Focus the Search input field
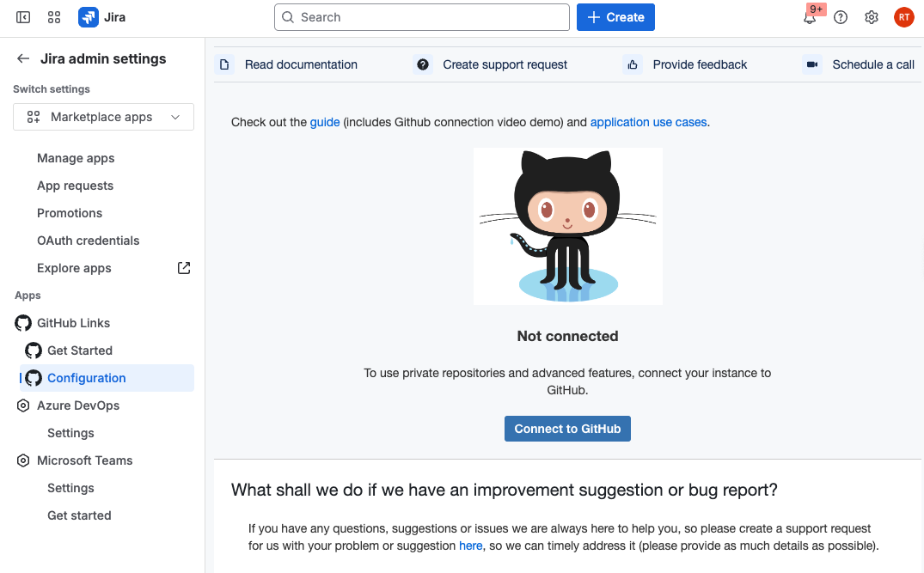 421,17
